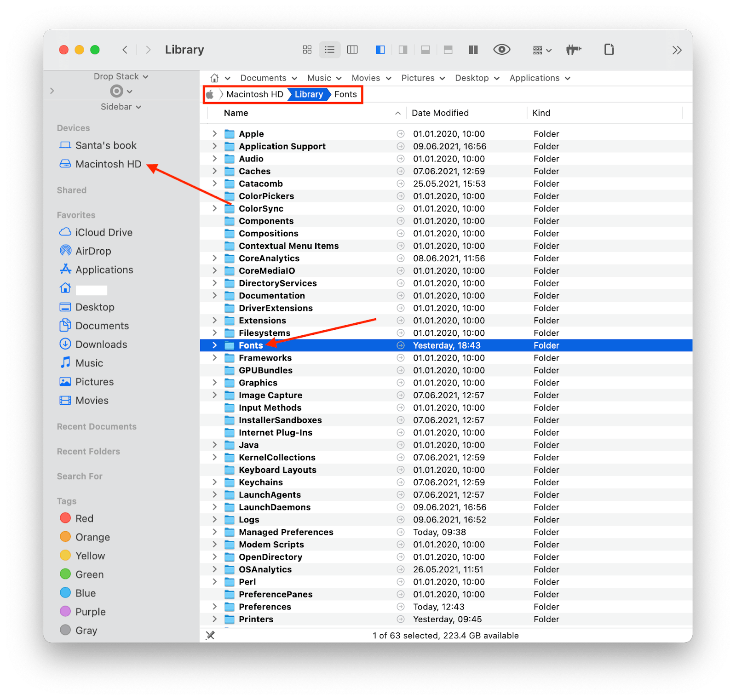
Task: Click the tools multitool icon
Action: (x=574, y=50)
